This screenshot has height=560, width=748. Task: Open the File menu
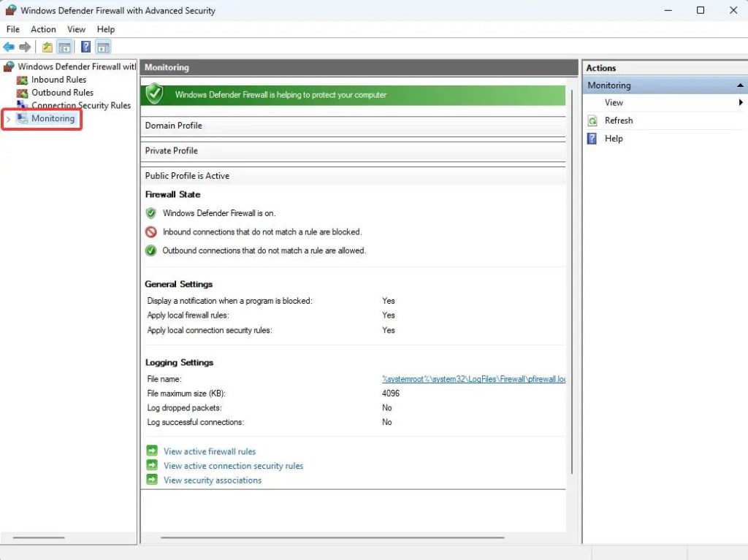pos(13,29)
